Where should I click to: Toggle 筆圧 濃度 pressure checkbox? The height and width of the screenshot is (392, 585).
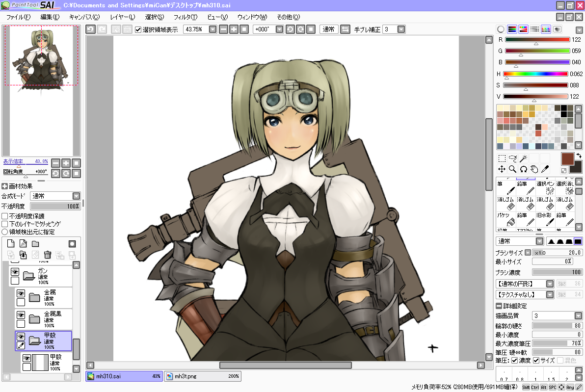pyautogui.click(x=514, y=360)
